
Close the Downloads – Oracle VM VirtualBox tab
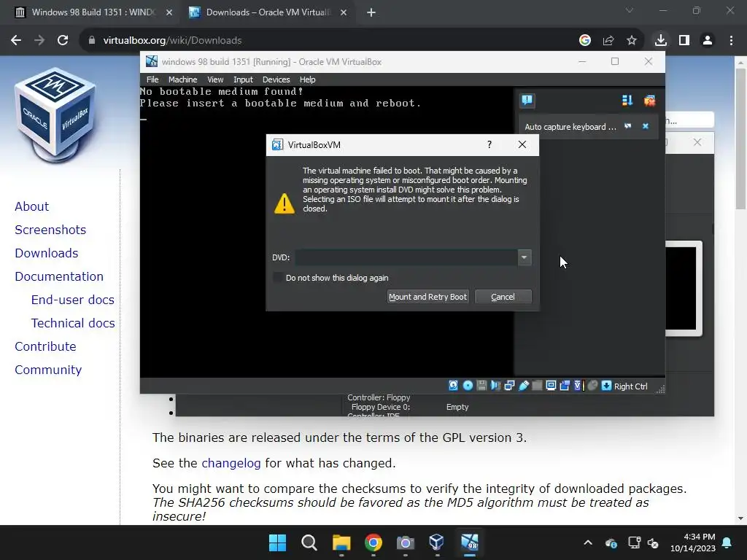click(344, 12)
